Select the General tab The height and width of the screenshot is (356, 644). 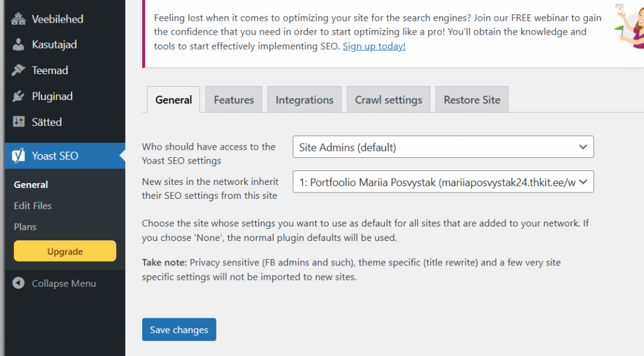[x=174, y=100]
